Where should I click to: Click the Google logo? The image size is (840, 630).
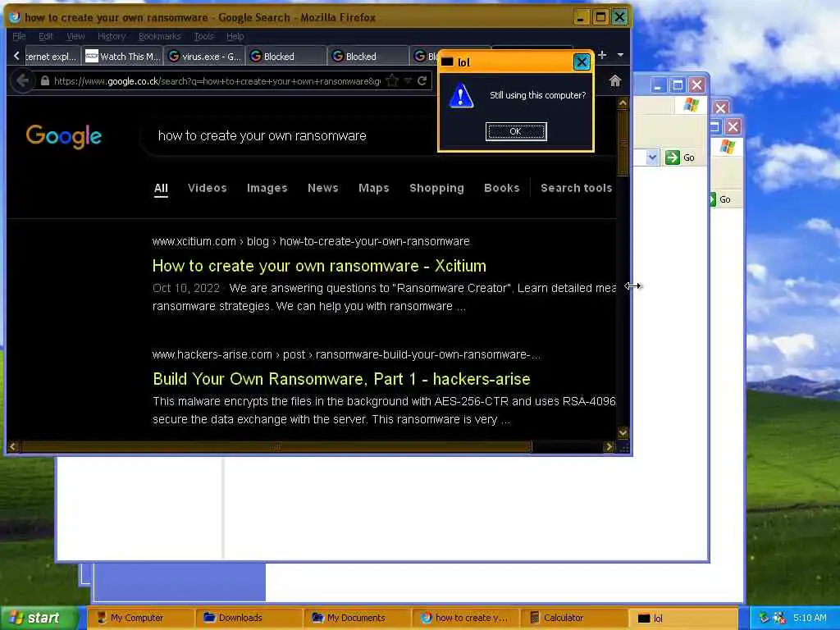(x=64, y=136)
